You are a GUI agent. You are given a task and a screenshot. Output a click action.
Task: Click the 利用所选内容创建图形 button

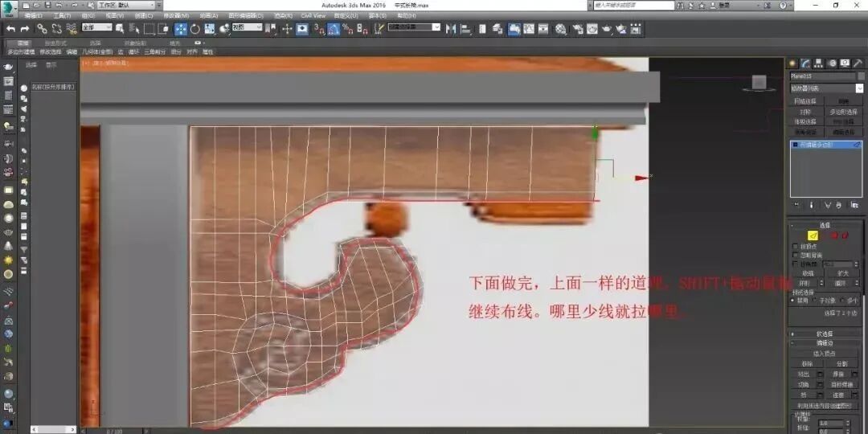click(x=825, y=406)
